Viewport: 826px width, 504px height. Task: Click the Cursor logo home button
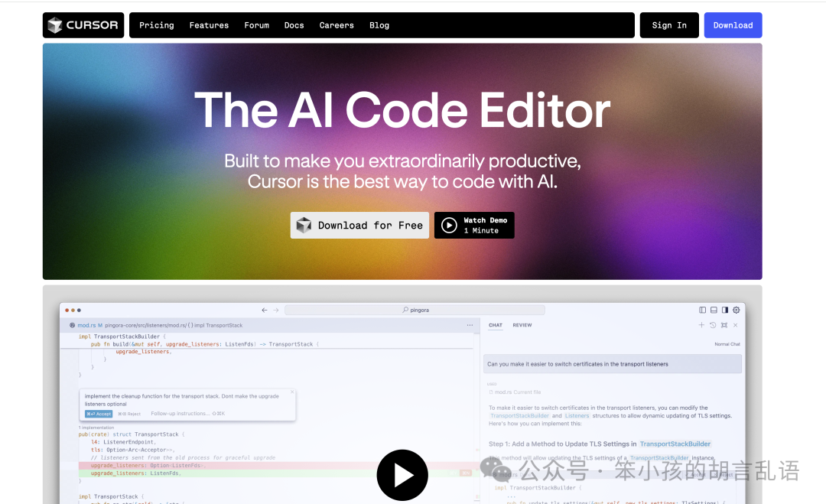pyautogui.click(x=83, y=25)
